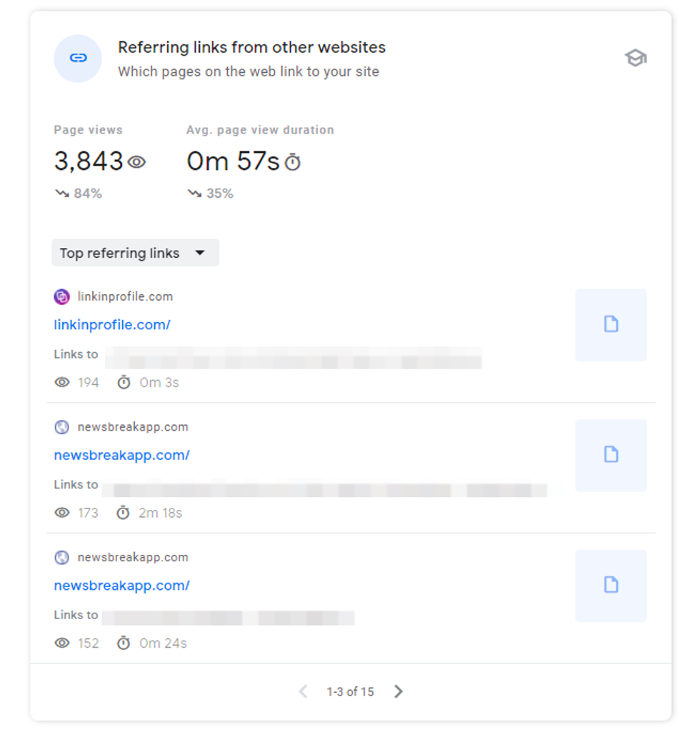
Task: Click the eye icon next to 152 views
Action: click(62, 643)
